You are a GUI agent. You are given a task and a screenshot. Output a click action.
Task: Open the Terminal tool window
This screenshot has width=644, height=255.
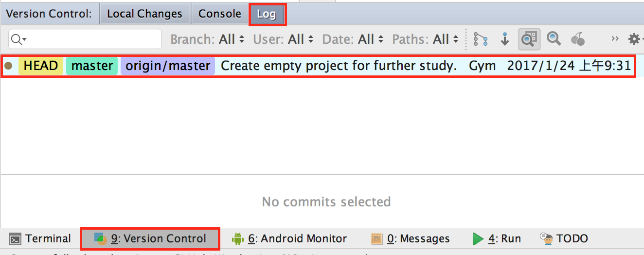click(x=41, y=239)
